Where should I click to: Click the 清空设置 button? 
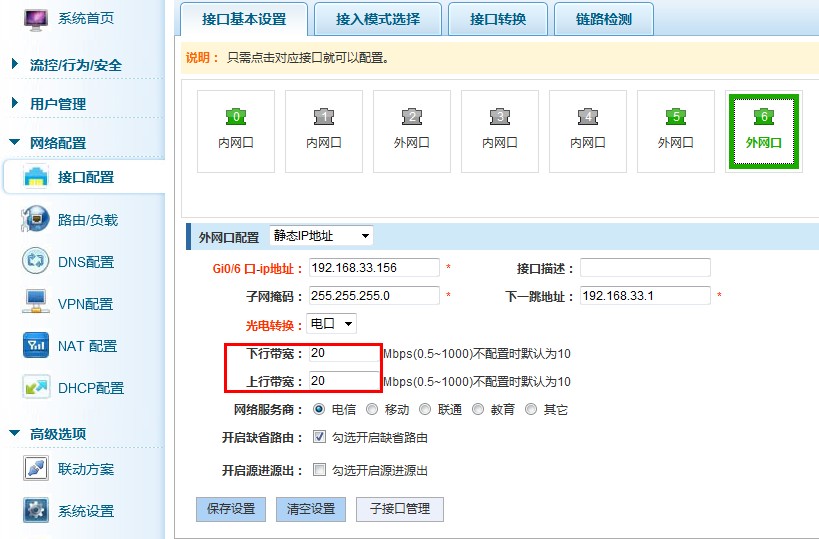pos(311,509)
